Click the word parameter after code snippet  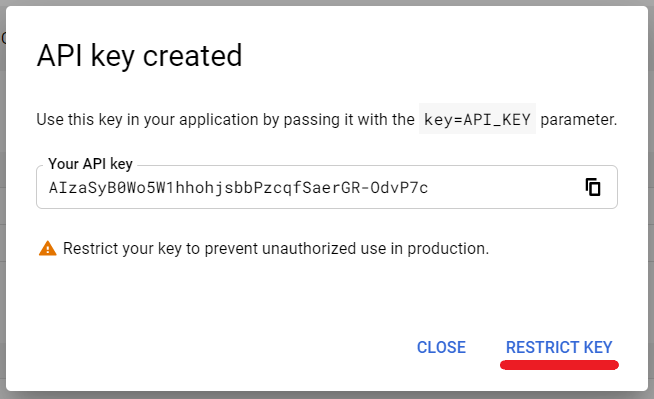[x=578, y=120]
